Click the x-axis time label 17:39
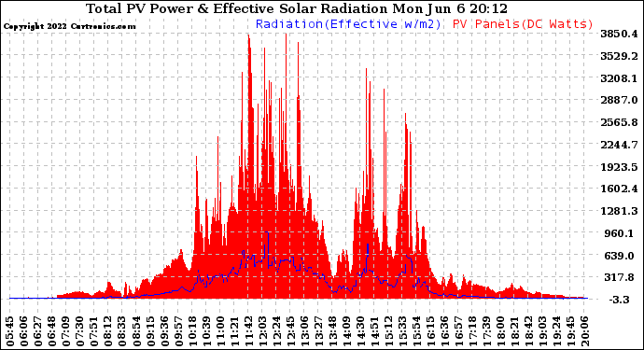This screenshot has width=644, height=350. (486, 331)
